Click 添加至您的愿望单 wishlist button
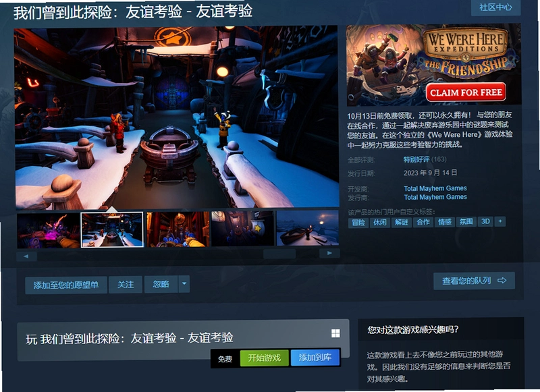The image size is (540, 392). pos(66,285)
